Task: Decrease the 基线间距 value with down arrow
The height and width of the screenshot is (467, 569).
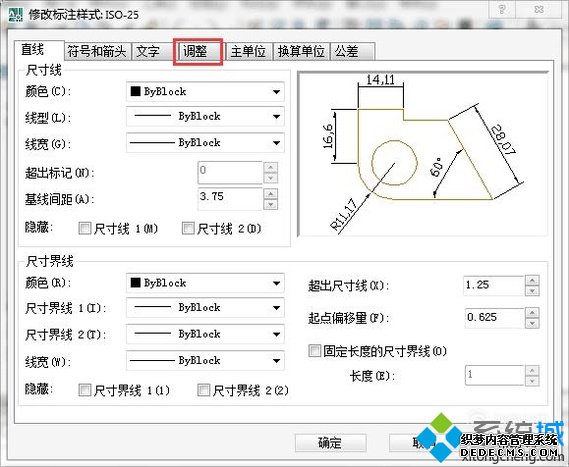Action: pyautogui.click(x=271, y=205)
